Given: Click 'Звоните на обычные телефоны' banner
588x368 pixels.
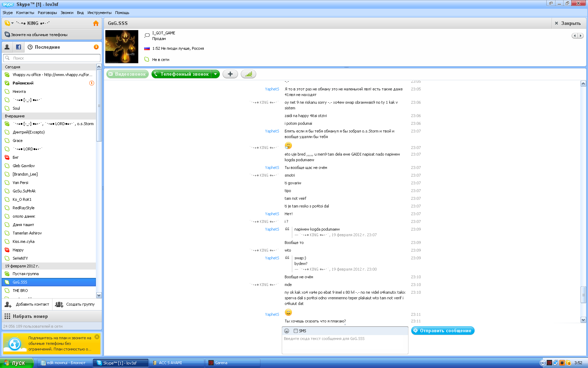Looking at the screenshot, I should (x=52, y=35).
